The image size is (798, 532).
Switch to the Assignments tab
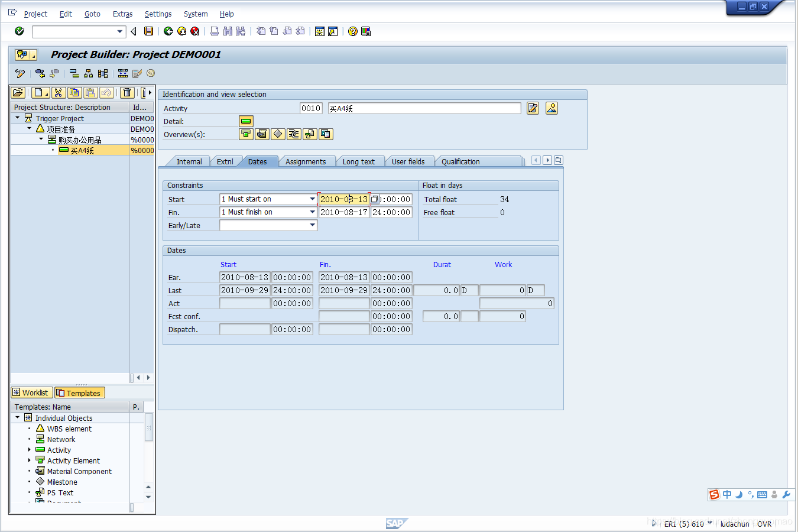click(x=306, y=161)
